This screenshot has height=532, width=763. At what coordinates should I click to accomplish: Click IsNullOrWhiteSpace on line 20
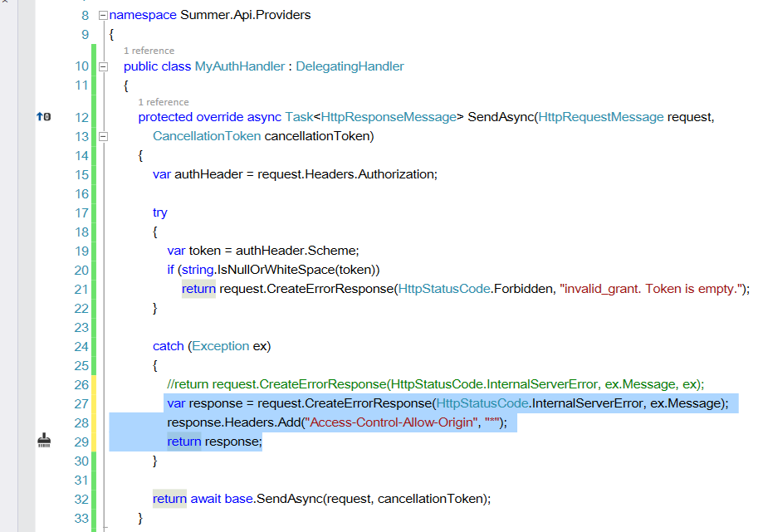click(x=276, y=270)
